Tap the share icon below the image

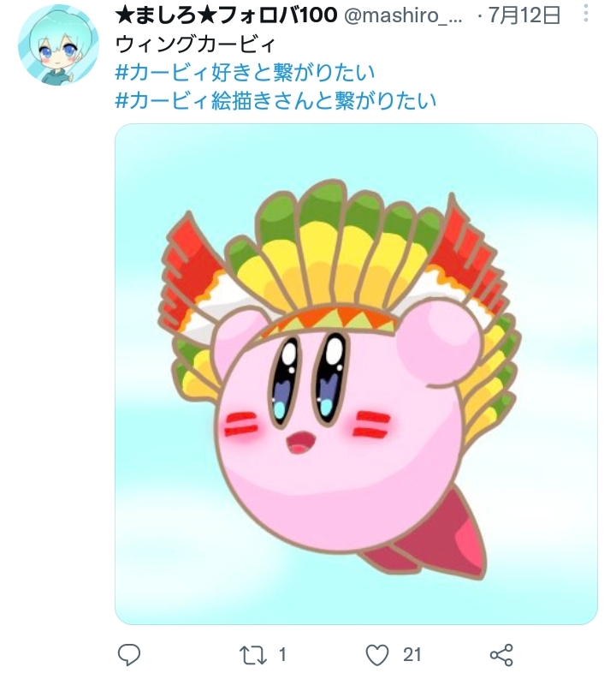click(x=501, y=655)
